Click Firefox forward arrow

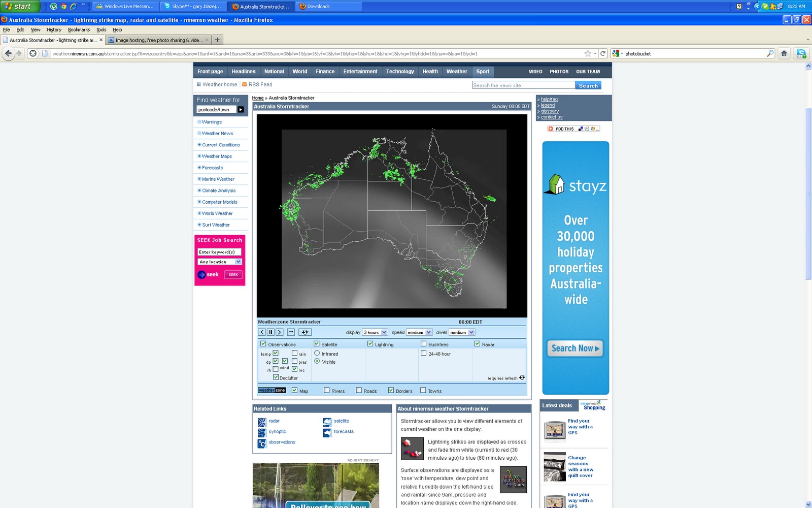(19, 53)
